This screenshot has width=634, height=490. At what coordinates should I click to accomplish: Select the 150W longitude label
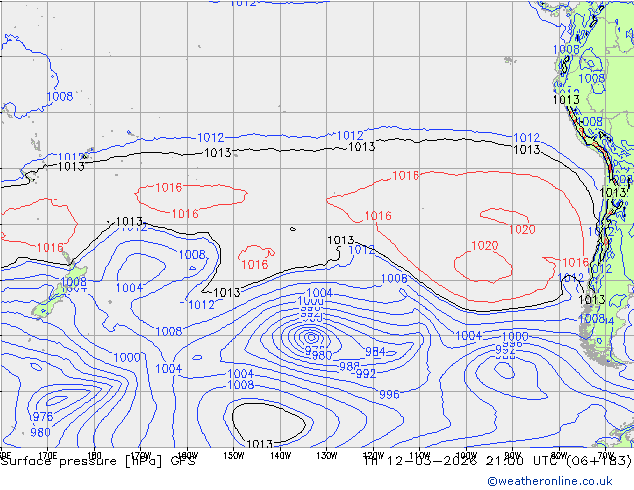point(234,456)
